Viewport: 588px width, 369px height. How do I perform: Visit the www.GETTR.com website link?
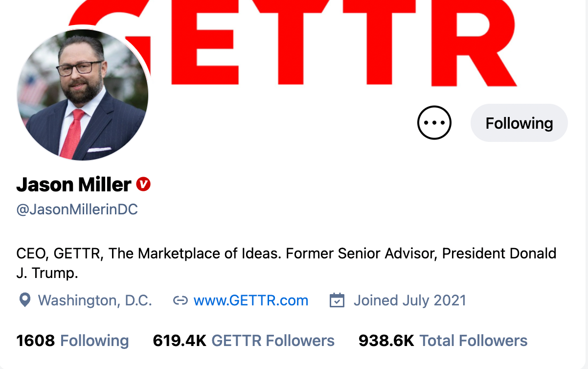(251, 300)
